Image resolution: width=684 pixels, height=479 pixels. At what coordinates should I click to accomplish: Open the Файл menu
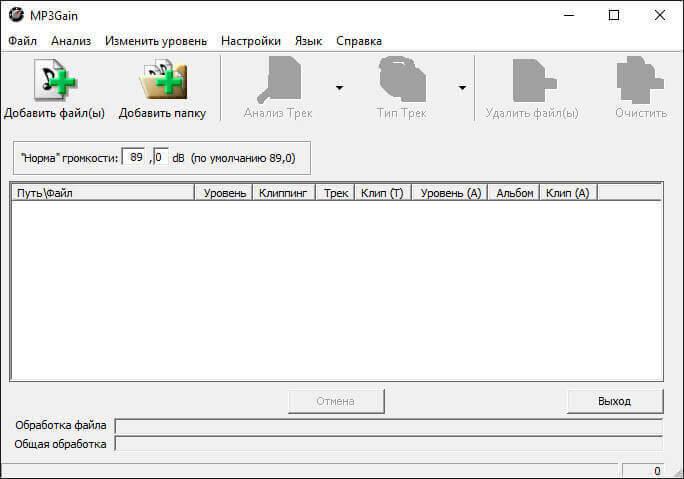[x=22, y=41]
